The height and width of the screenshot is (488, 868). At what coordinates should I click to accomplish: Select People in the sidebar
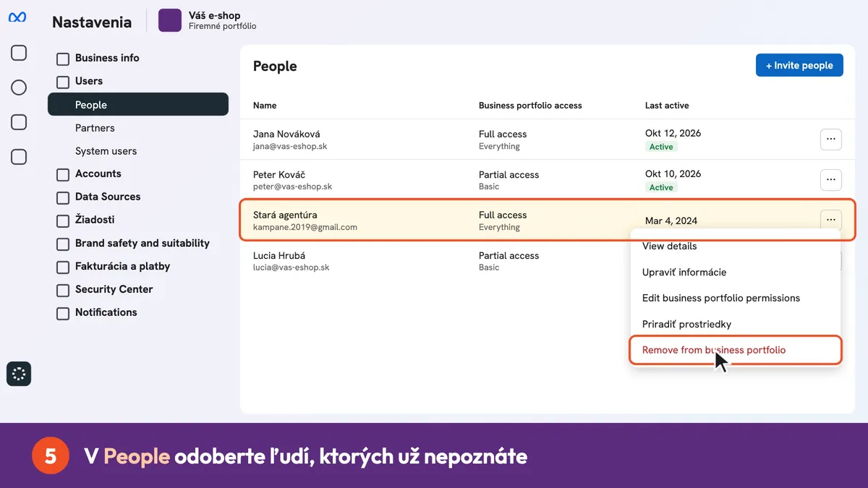138,105
